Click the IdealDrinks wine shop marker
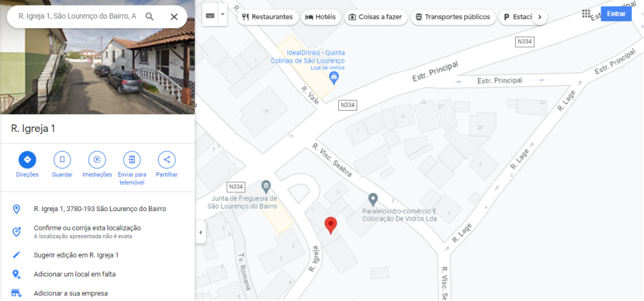 click(x=335, y=77)
